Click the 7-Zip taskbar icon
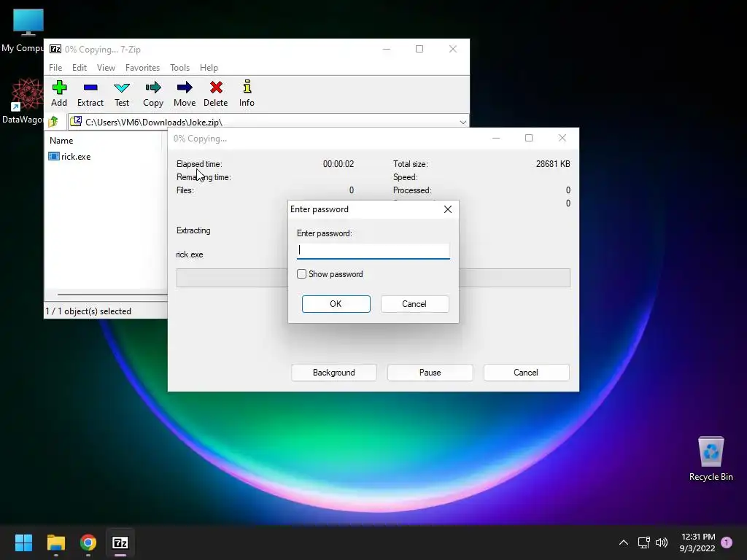The height and width of the screenshot is (560, 747). [120, 542]
